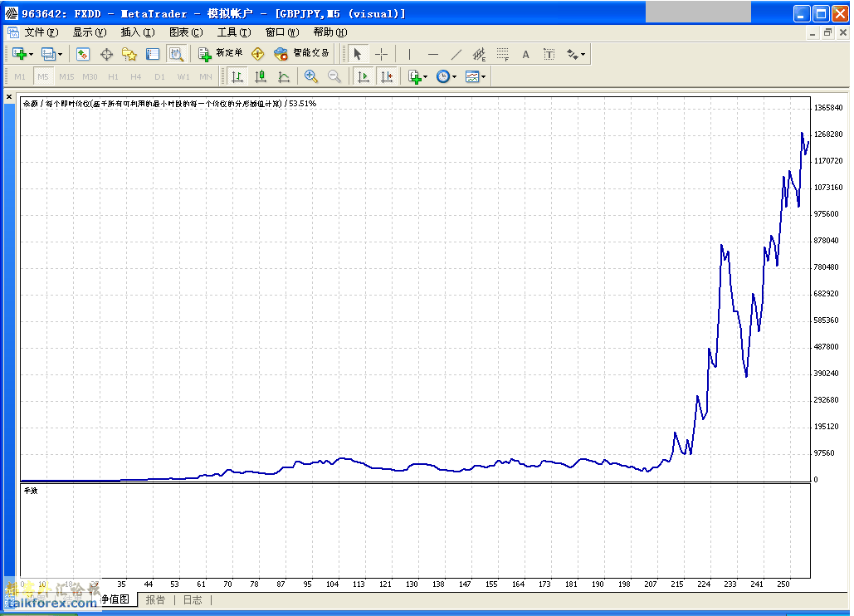Open the periods clock dropdown
This screenshot has width=854, height=616.
click(x=447, y=77)
